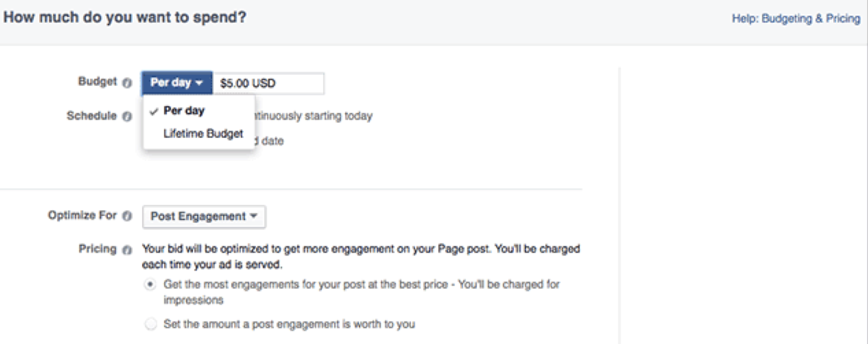
Task: Choose the end date schedule option
Action: click(x=269, y=141)
